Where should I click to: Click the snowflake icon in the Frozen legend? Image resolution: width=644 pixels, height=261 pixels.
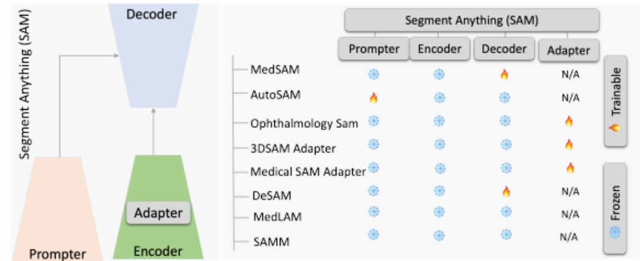tap(615, 233)
